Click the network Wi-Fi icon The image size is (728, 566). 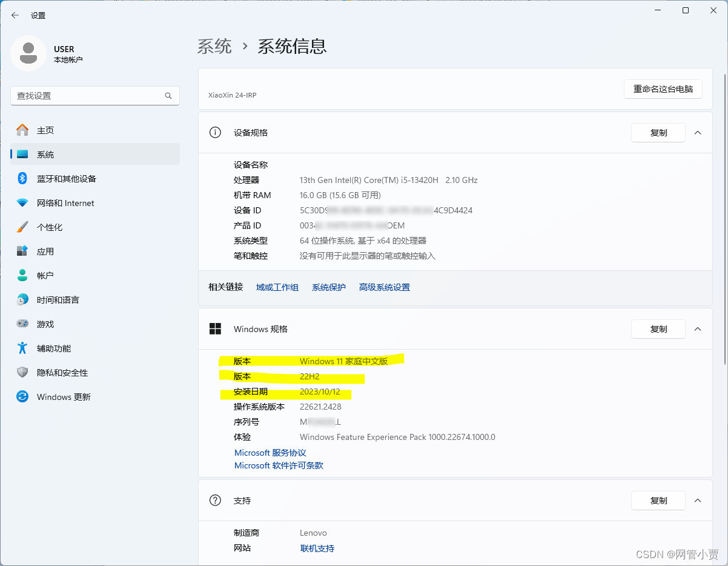[22, 203]
